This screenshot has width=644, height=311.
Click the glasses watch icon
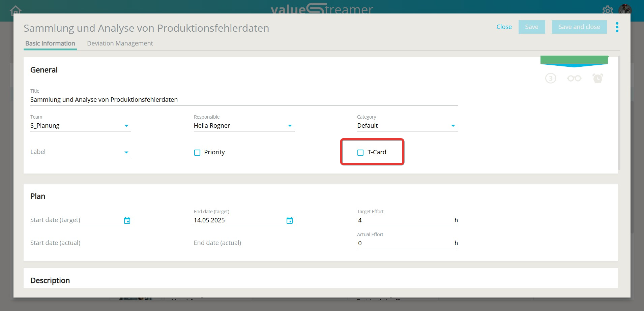pos(574,79)
